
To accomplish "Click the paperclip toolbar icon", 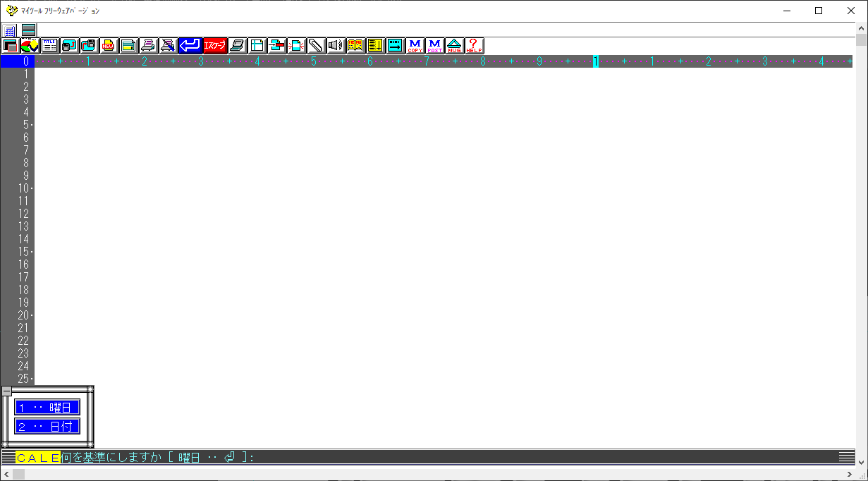I will [315, 46].
